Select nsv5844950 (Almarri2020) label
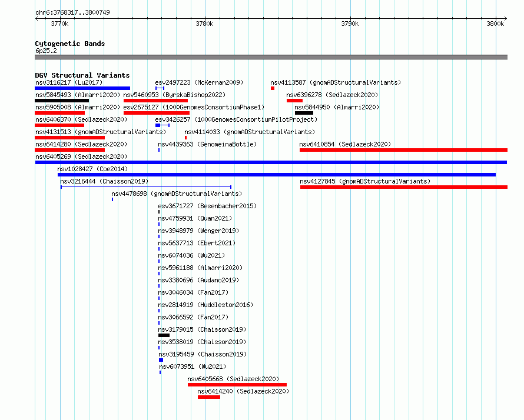 point(337,107)
